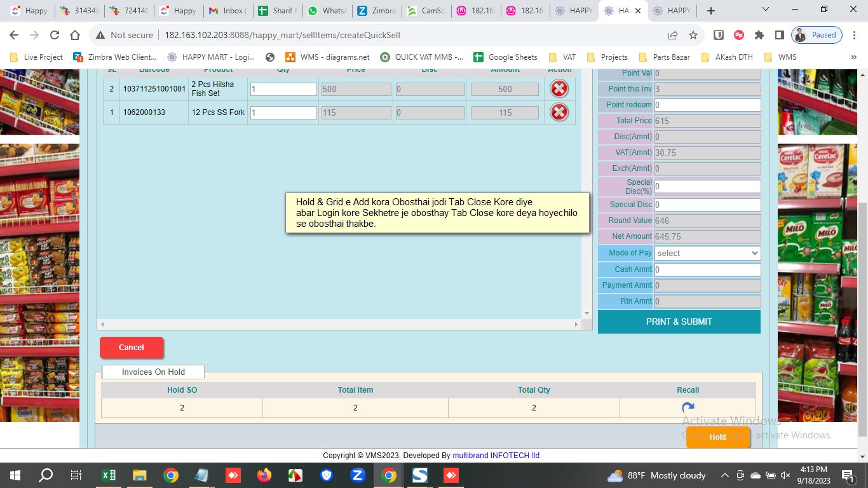
Task: Open Windows taskbar search
Action: (x=46, y=475)
